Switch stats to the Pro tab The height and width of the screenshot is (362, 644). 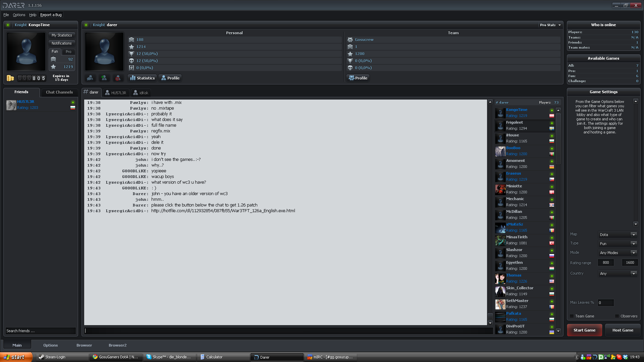tap(68, 52)
